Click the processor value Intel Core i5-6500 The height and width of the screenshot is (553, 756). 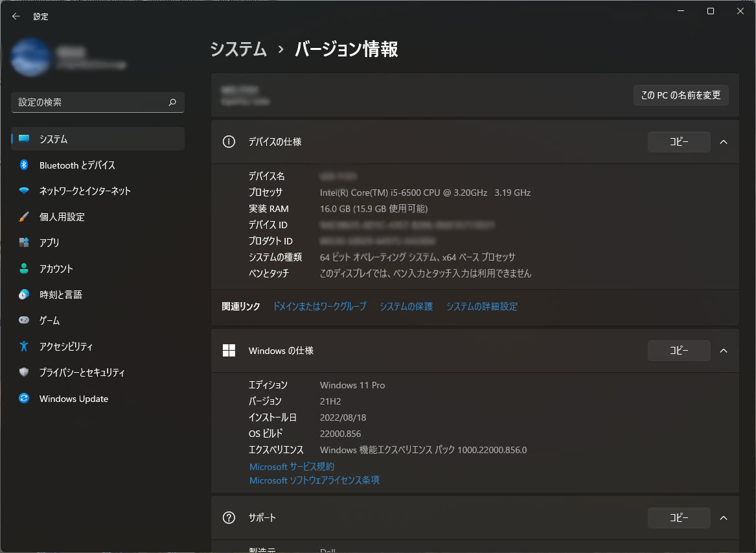(425, 193)
